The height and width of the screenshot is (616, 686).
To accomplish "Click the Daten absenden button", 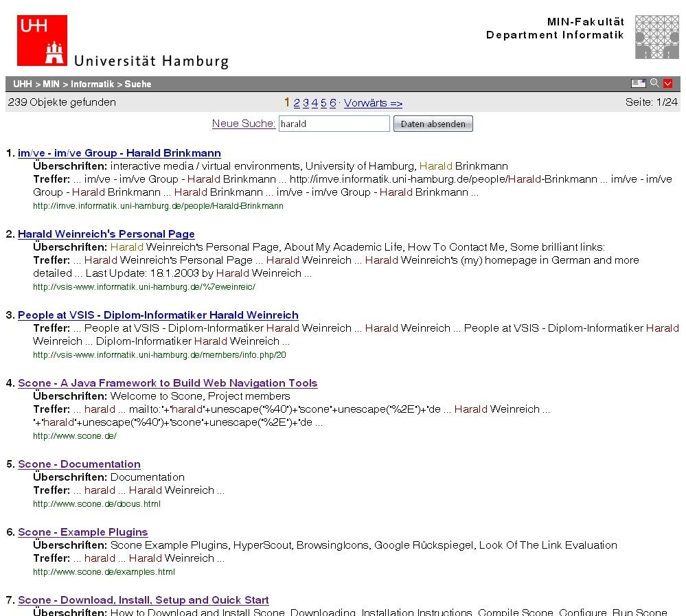I will click(433, 124).
